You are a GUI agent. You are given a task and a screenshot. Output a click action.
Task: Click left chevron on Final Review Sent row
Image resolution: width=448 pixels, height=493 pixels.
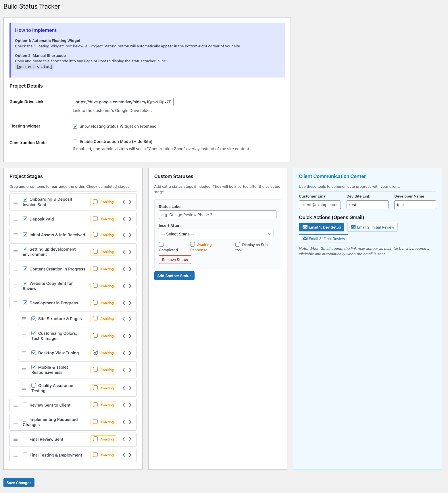pos(124,439)
